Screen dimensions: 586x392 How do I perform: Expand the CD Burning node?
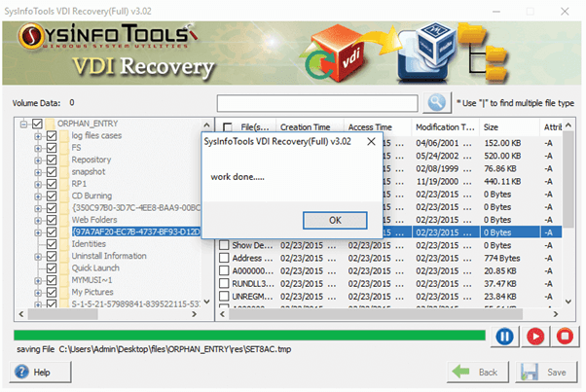(x=38, y=196)
